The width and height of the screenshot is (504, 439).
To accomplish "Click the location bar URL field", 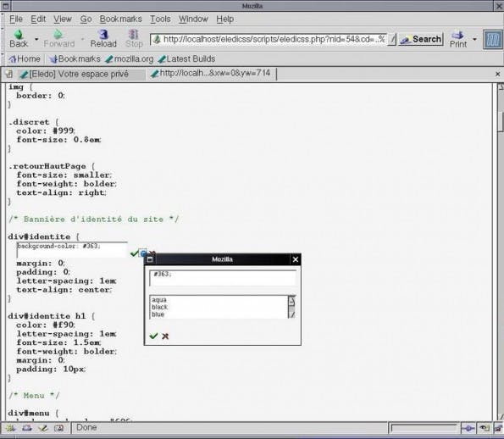I will [x=274, y=39].
